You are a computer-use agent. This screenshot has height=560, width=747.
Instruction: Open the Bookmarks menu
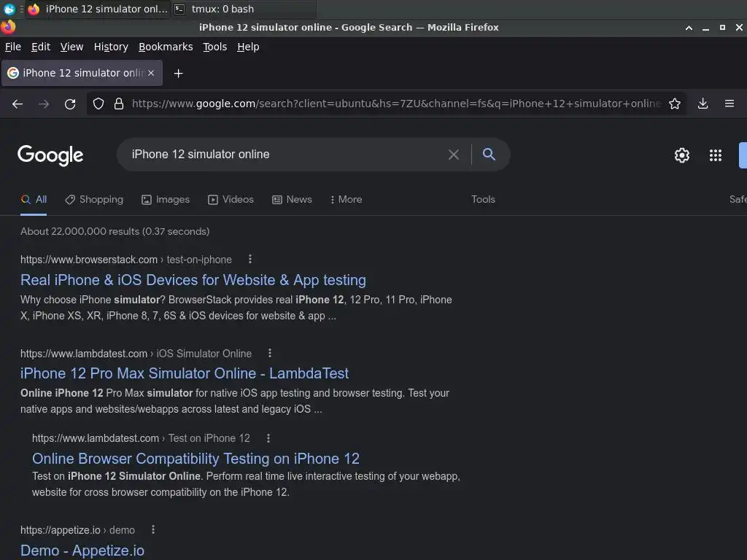pos(166,47)
